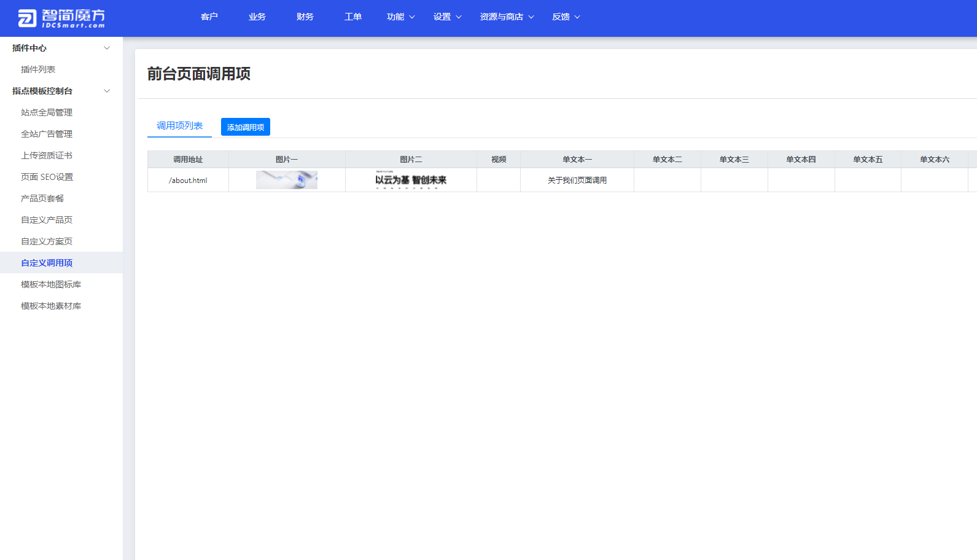Open 页面 SEO设置
Image resolution: width=977 pixels, height=560 pixels.
pos(47,177)
